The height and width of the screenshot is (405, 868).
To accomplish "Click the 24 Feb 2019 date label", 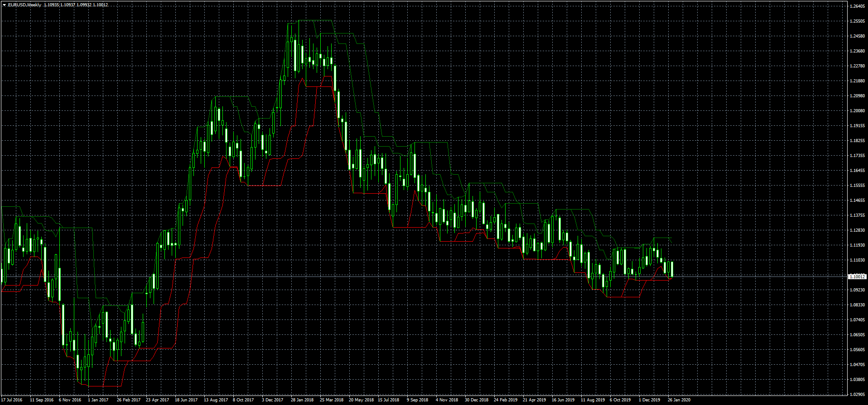I will pos(506,400).
